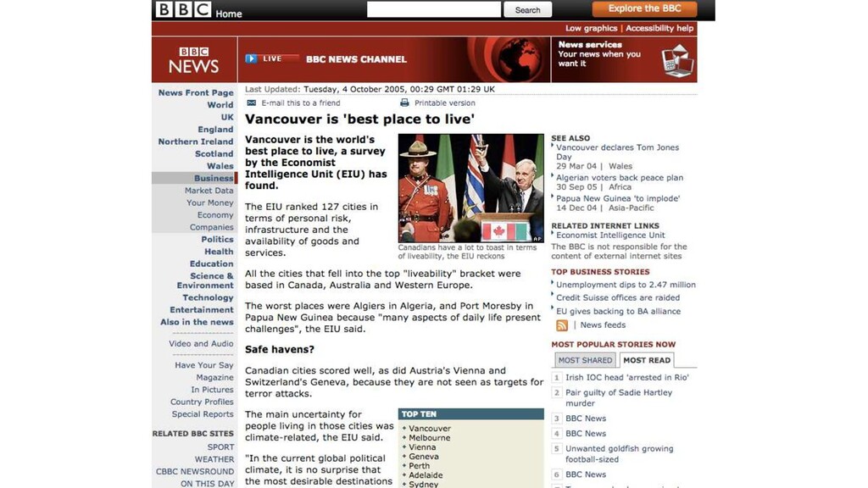Select the Most Read tab
Screen dimensions: 868x488
[x=647, y=360]
